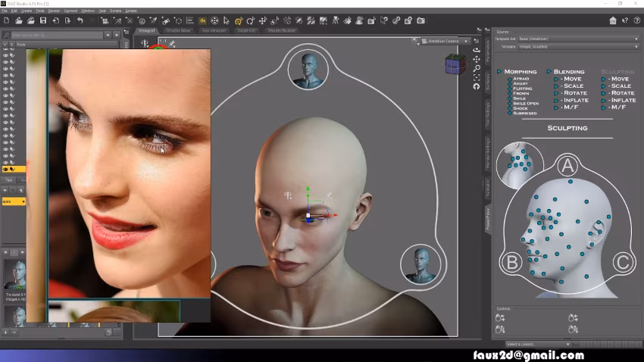Image resolution: width=644 pixels, height=362 pixels.
Task: Apply the Shock morph expression
Action: [520, 108]
